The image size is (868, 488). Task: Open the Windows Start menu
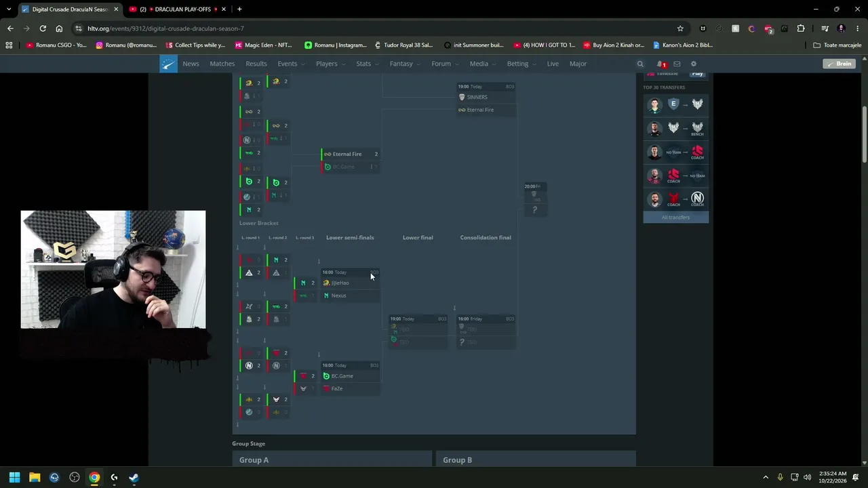tap(14, 477)
